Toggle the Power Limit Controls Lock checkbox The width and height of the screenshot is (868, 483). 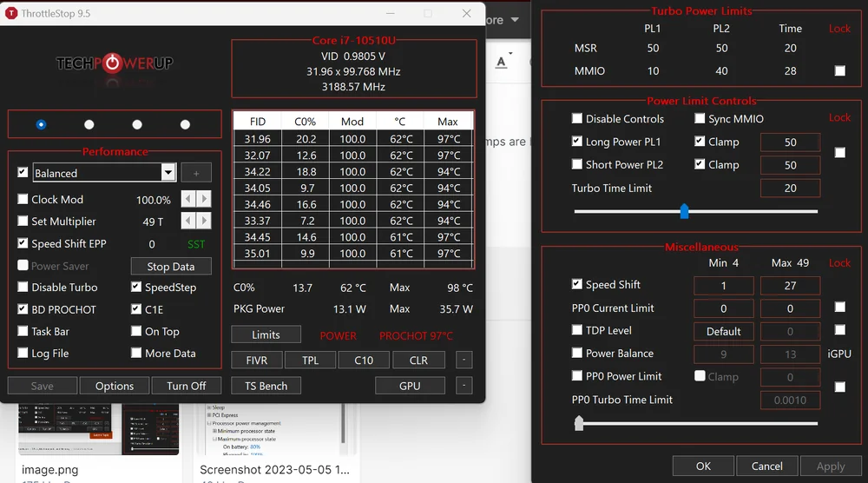839,152
